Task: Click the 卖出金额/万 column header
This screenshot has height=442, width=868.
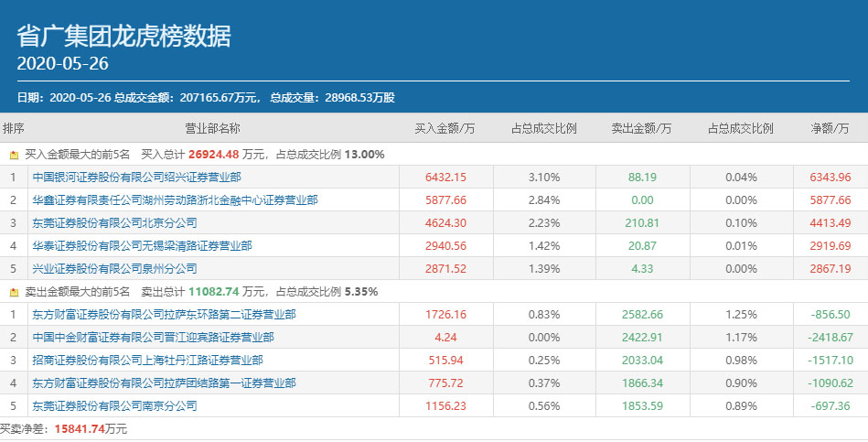Action: click(641, 128)
